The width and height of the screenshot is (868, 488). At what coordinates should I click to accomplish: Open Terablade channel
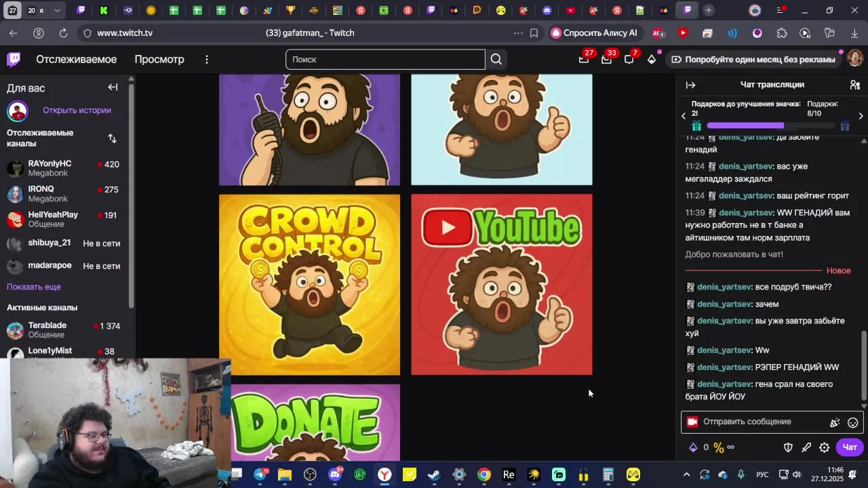[x=64, y=330]
